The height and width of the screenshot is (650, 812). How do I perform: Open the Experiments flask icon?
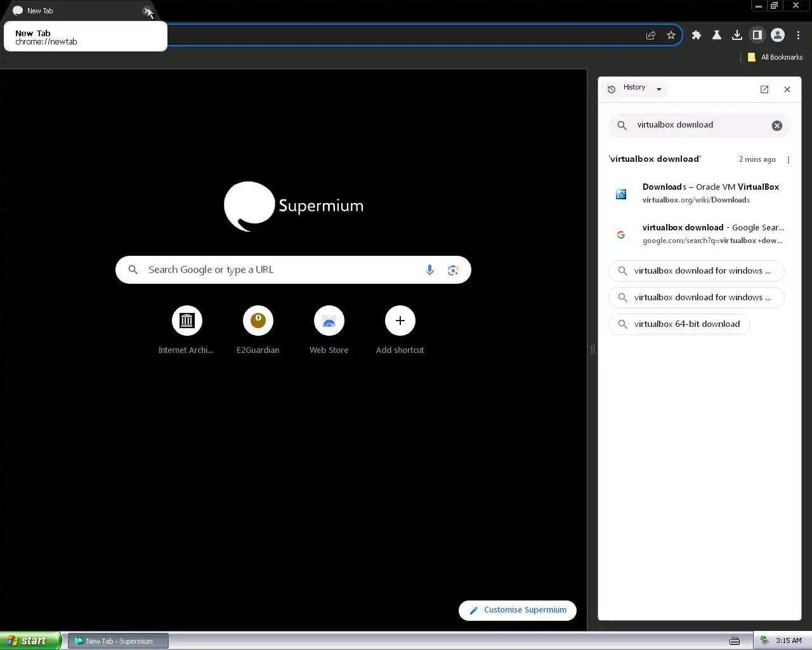coord(717,36)
